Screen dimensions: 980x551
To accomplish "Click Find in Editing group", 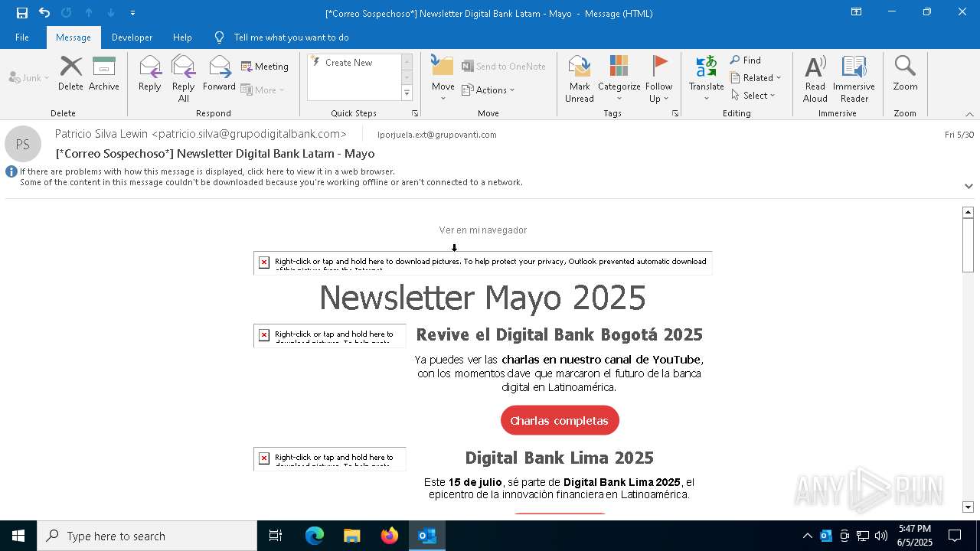I will (746, 60).
